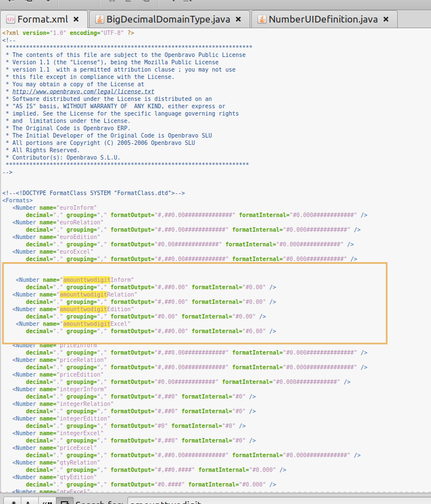Viewport: 431px width, 504px height.
Task: Click highlighted 'amounttwodigit' in the Edition name
Action: tap(83, 309)
